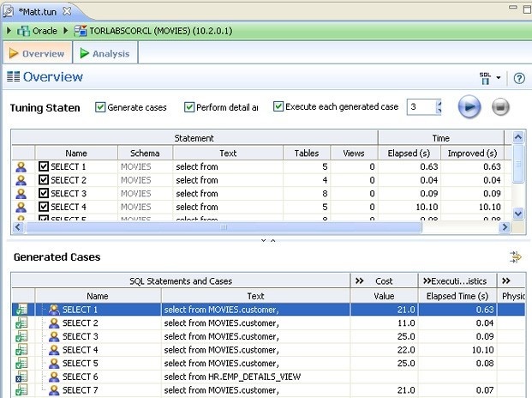Expand the breadcrumb arrow before TORLABSCORCL
This screenshot has width=532, height=398.
click(x=66, y=31)
